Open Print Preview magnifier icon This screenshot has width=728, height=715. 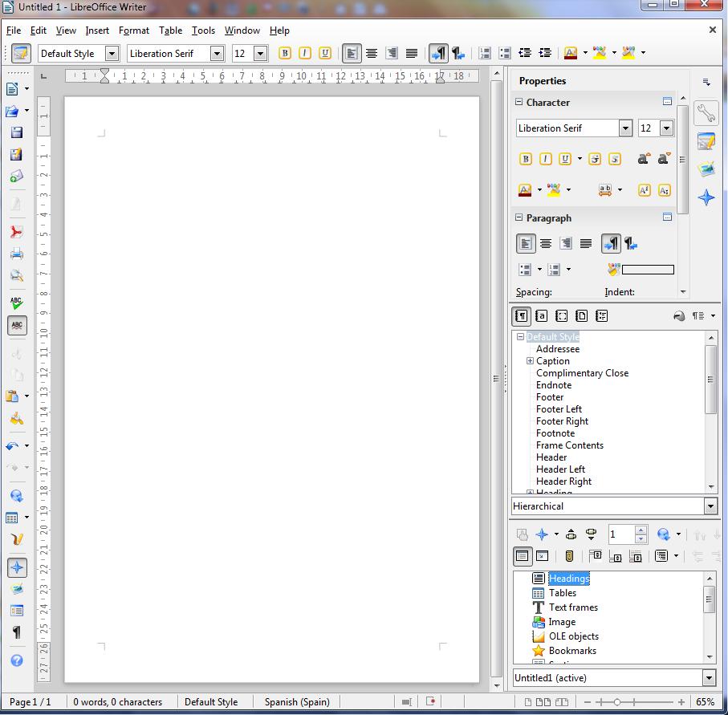(17, 275)
